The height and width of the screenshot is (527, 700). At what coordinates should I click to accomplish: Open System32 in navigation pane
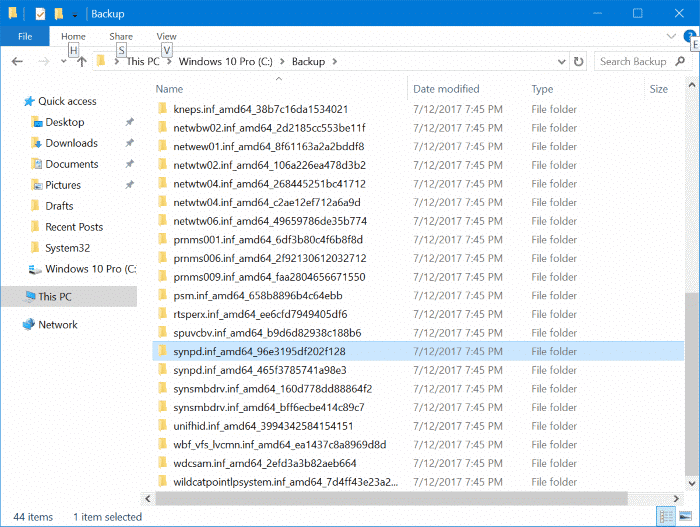[67, 248]
